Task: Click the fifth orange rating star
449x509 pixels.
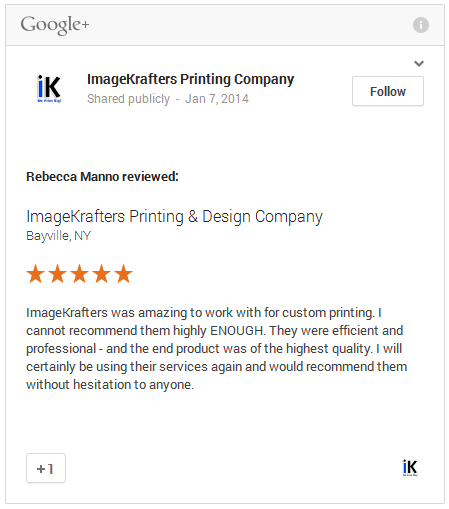Action: pyautogui.click(x=124, y=274)
